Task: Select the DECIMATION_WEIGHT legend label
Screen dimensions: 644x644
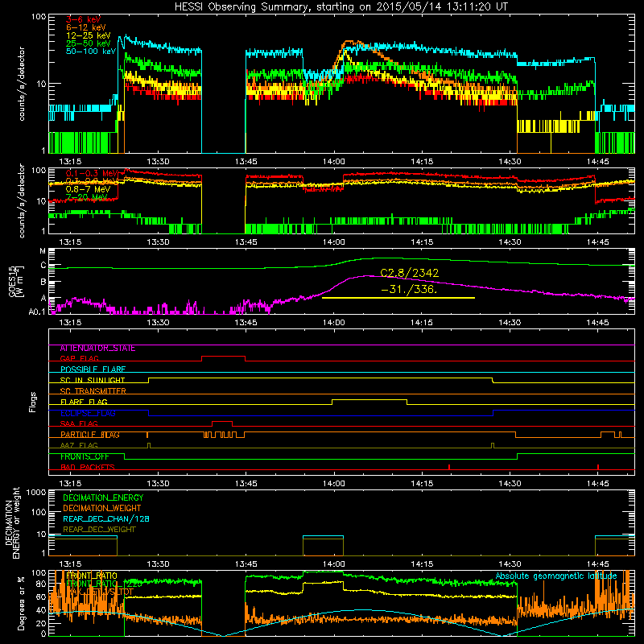Action: pyautogui.click(x=102, y=508)
